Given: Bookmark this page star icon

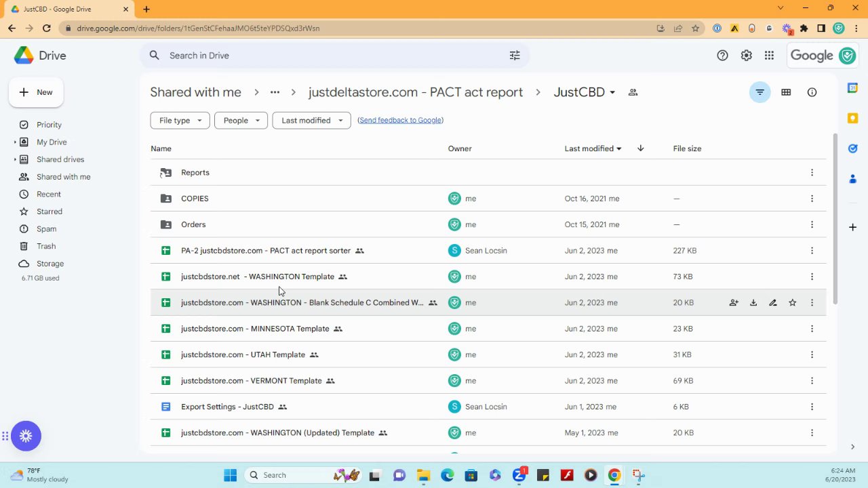Looking at the screenshot, I should click(695, 28).
